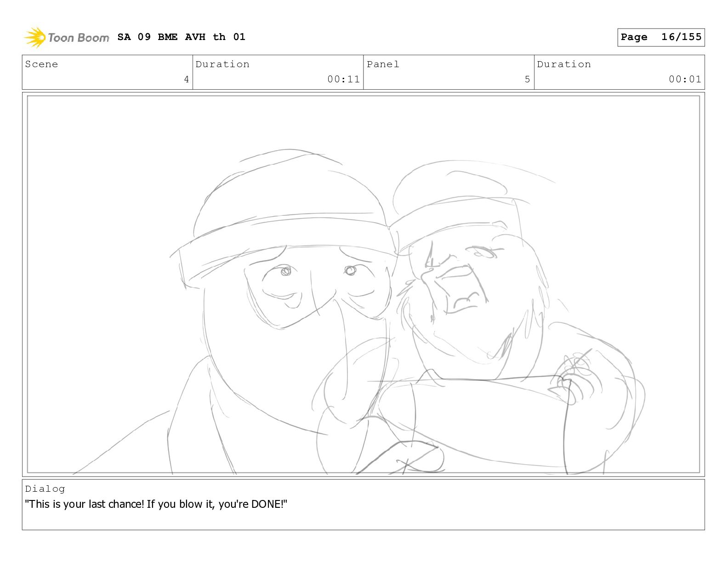
Task: Click the 'Page 16/155' box
Action: pos(661,37)
